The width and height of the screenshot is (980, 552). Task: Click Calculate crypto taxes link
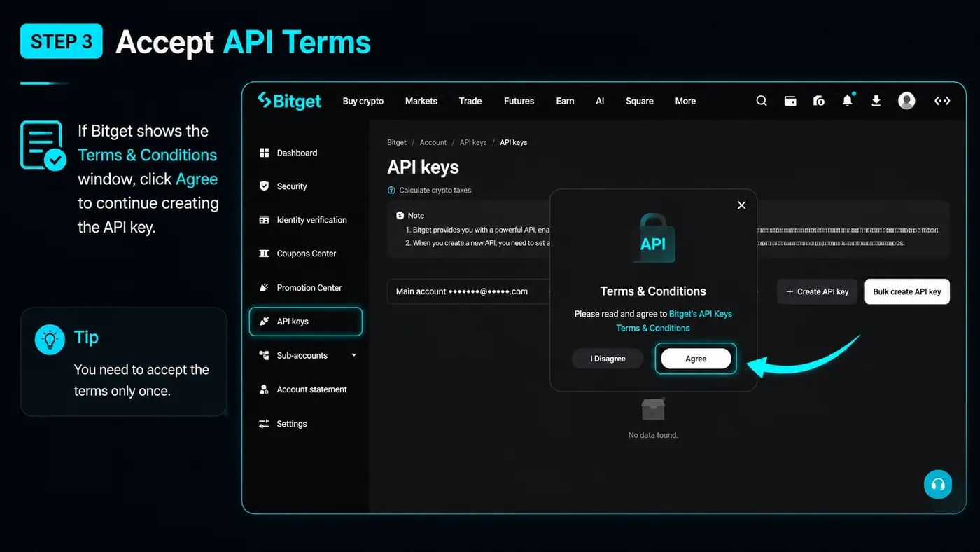(435, 191)
